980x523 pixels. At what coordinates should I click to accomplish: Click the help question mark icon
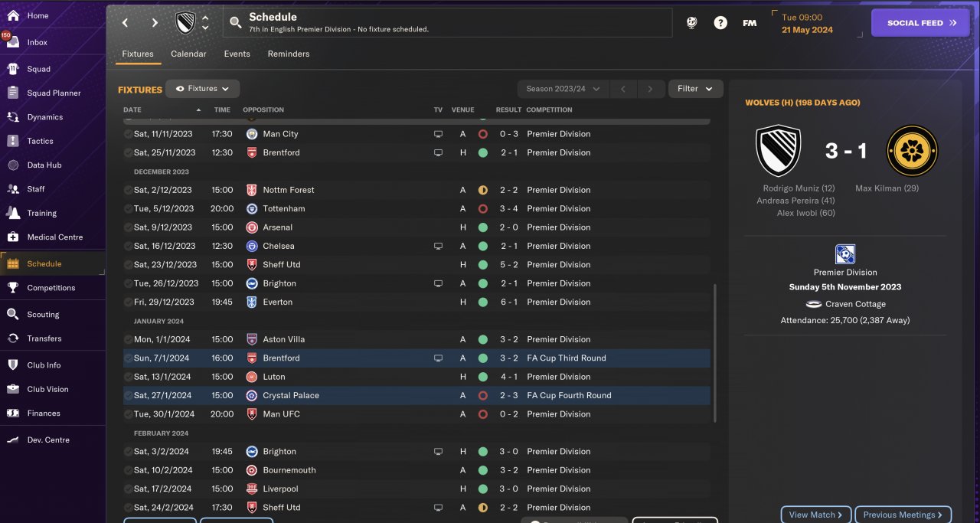[720, 23]
